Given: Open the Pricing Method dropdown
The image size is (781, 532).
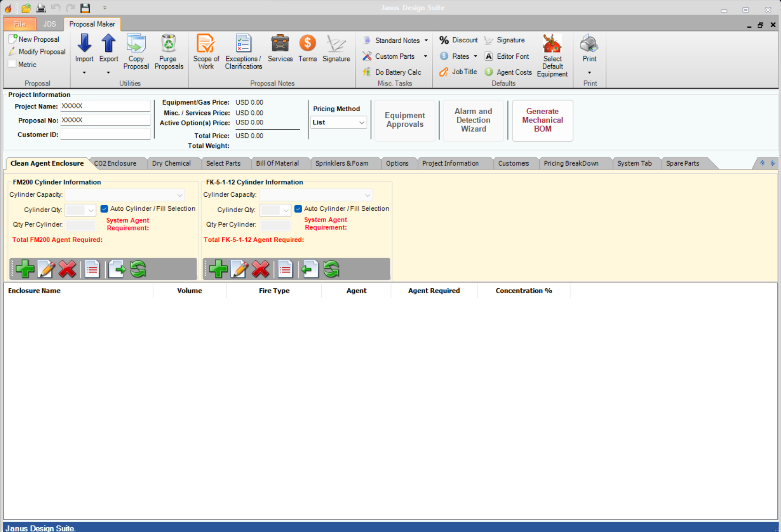Looking at the screenshot, I should coord(338,123).
